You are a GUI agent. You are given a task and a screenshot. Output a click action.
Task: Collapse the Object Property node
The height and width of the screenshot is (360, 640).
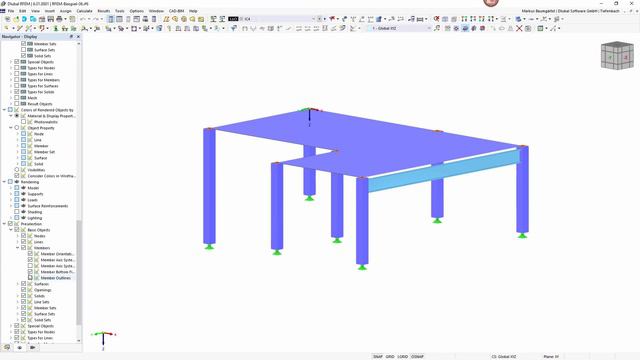pyautogui.click(x=11, y=128)
